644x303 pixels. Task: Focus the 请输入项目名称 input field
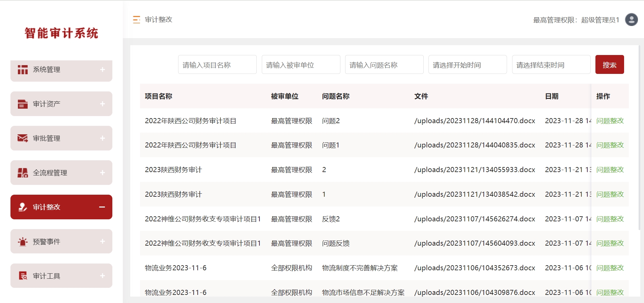coord(217,65)
